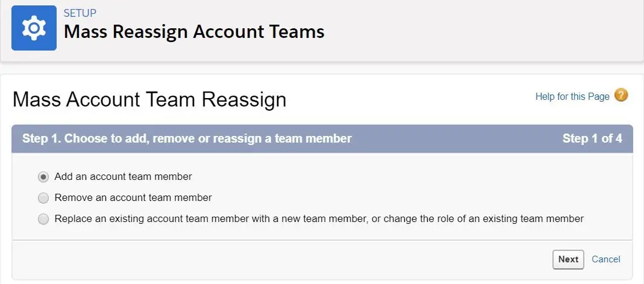Click the Step 1 header title text
Image resolution: width=644 pixels, height=284 pixels.
[x=187, y=138]
